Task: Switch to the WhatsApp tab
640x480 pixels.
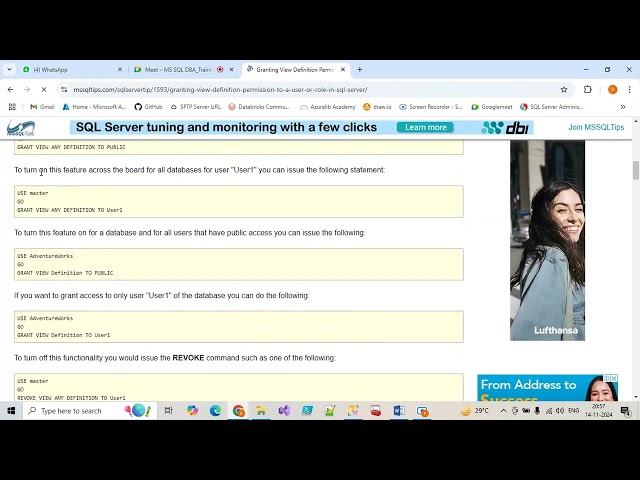Action: 70,70
